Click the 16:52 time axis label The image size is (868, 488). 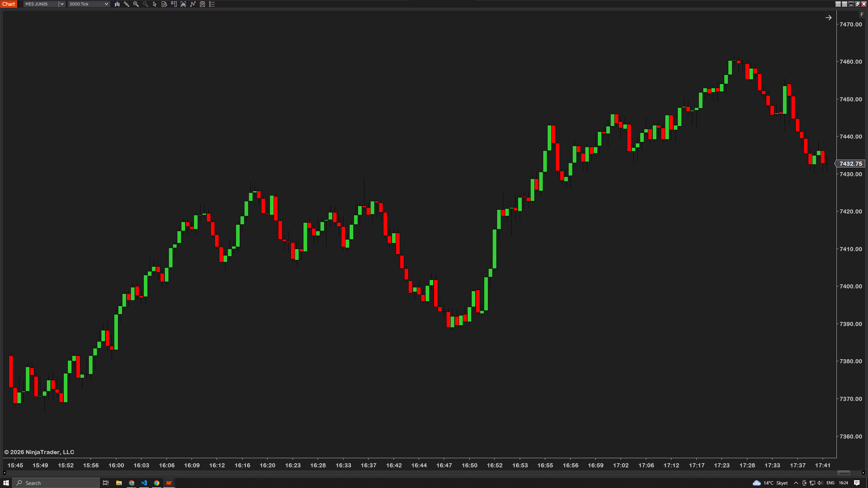tap(495, 465)
